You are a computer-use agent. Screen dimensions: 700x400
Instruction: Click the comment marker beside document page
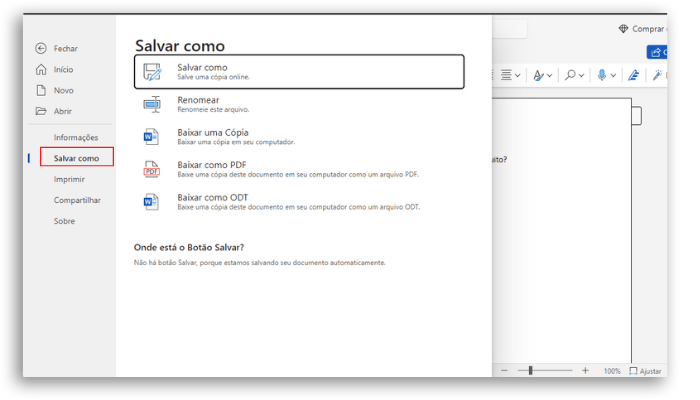637,116
